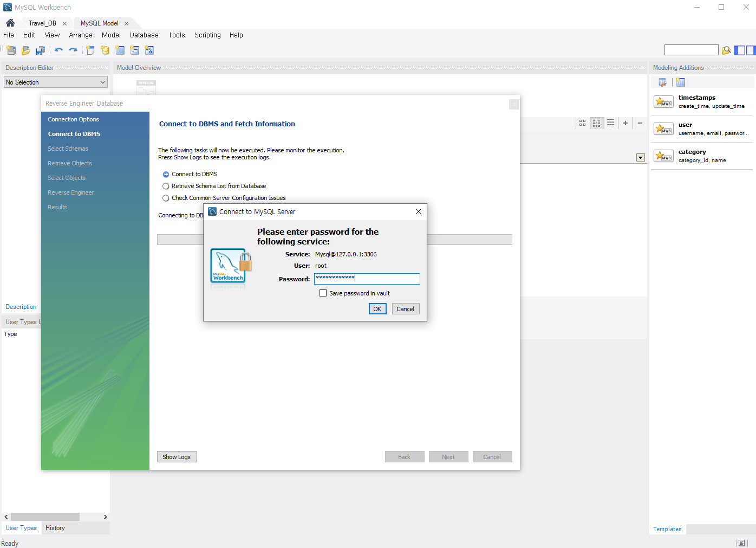Close the MySQL Model tab
This screenshot has height=548, width=756.
click(x=126, y=23)
